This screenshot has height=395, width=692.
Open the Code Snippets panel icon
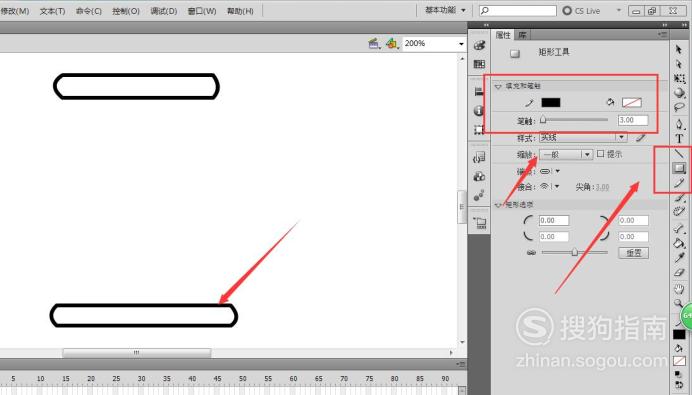point(479,157)
